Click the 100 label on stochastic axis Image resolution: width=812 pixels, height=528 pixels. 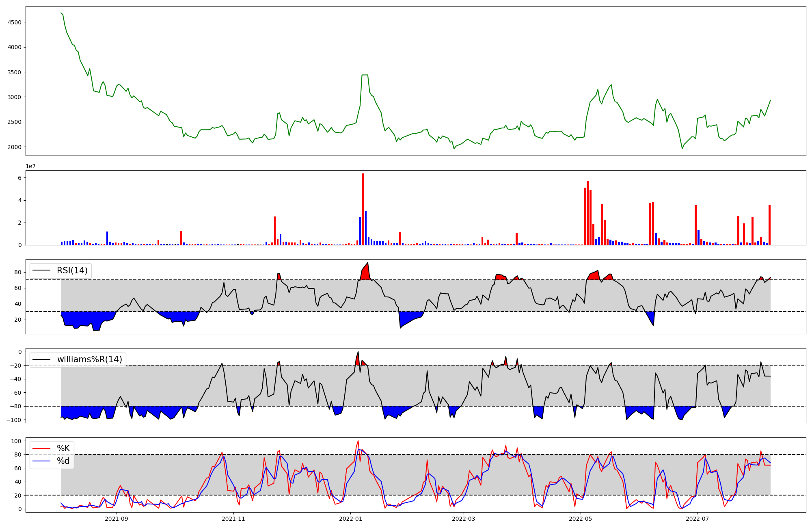(x=16, y=441)
